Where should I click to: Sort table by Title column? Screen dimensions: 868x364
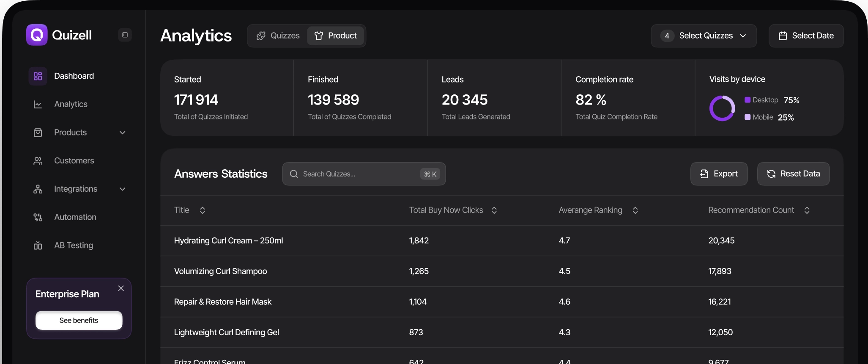[203, 210]
